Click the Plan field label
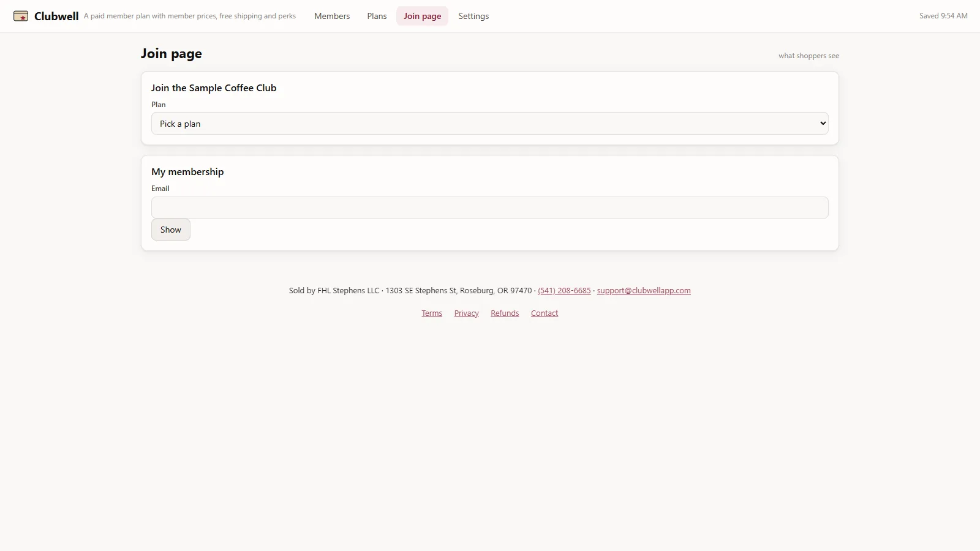The image size is (980, 551). pos(159,105)
